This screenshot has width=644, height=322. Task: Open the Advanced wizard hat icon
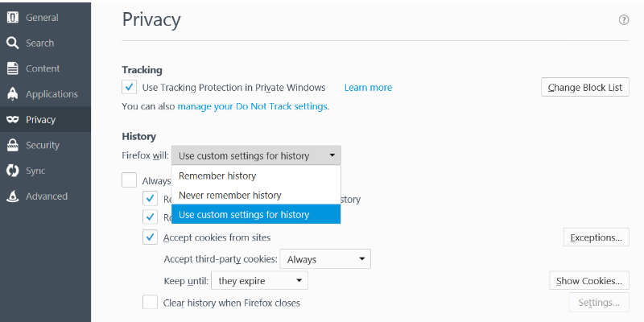tap(13, 196)
